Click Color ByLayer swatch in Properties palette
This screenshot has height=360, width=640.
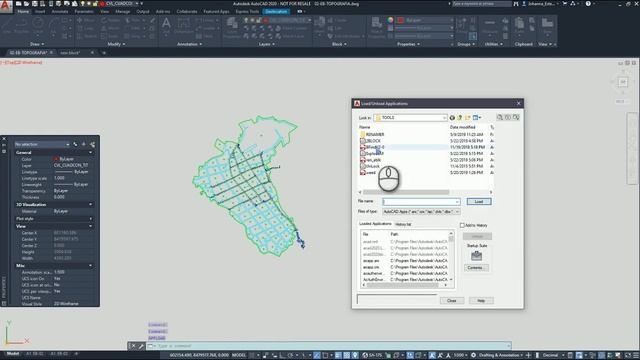pos(56,159)
